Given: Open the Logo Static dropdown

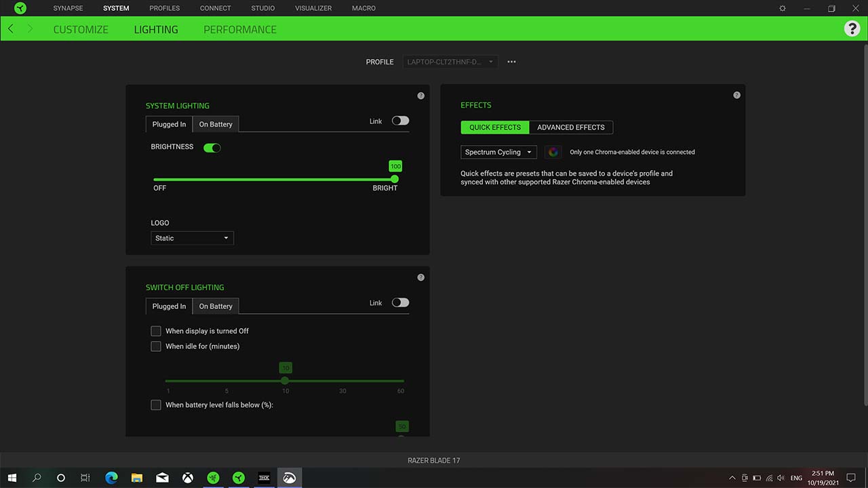Looking at the screenshot, I should tap(192, 238).
